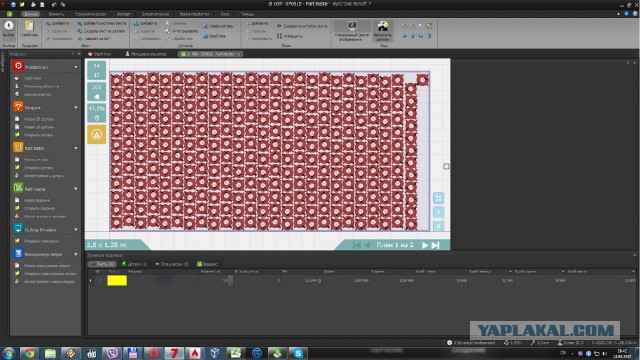This screenshot has width=640, height=360.
Task: Expand row 1 in the sheets table
Action: coord(91,280)
